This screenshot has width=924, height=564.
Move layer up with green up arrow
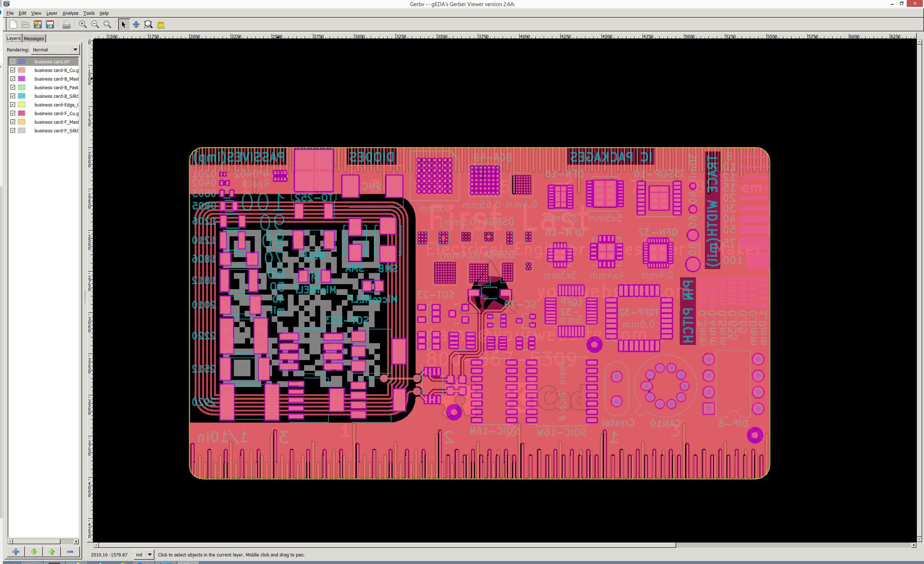[52, 552]
